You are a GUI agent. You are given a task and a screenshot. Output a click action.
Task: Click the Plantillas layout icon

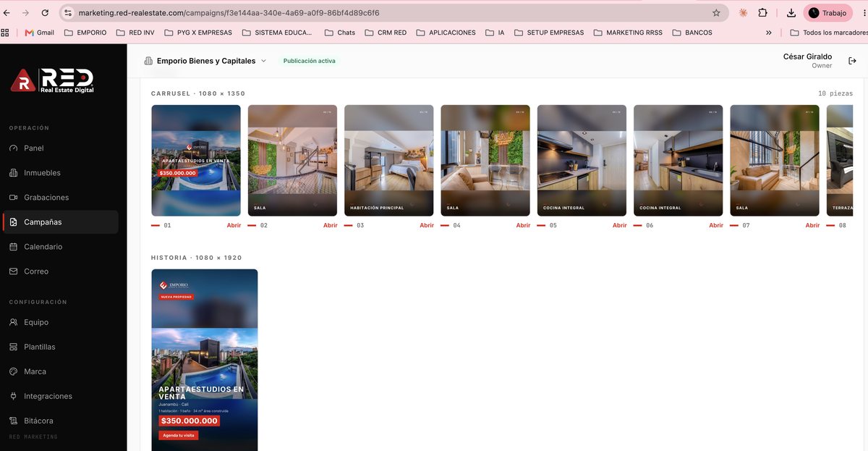(x=13, y=347)
